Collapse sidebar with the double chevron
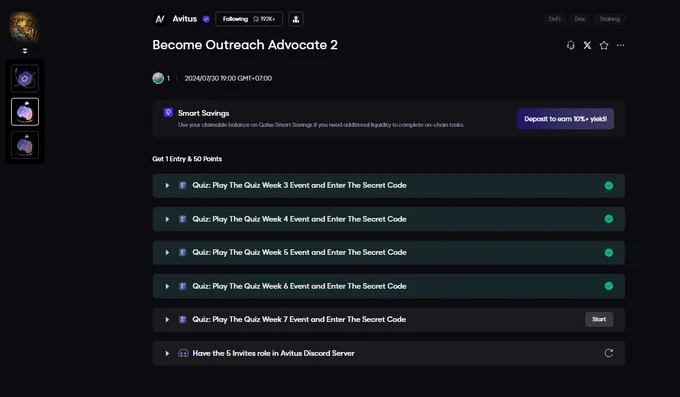The width and height of the screenshot is (680, 397). (25, 51)
